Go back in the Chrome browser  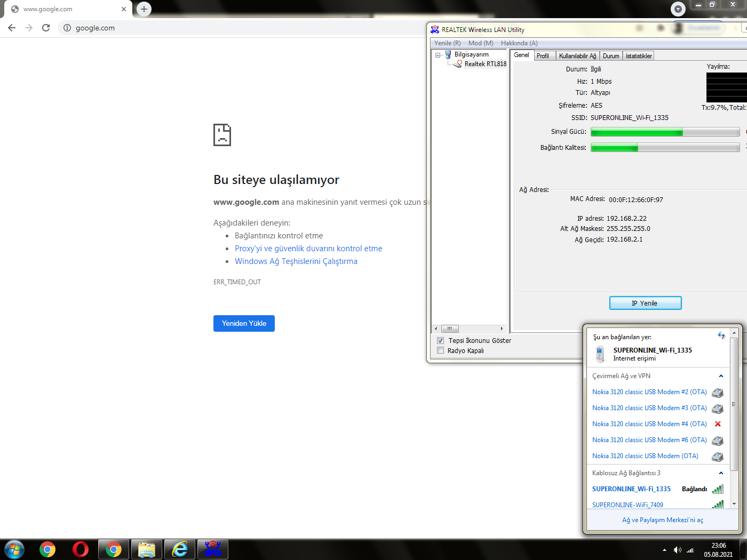pyautogui.click(x=12, y=28)
